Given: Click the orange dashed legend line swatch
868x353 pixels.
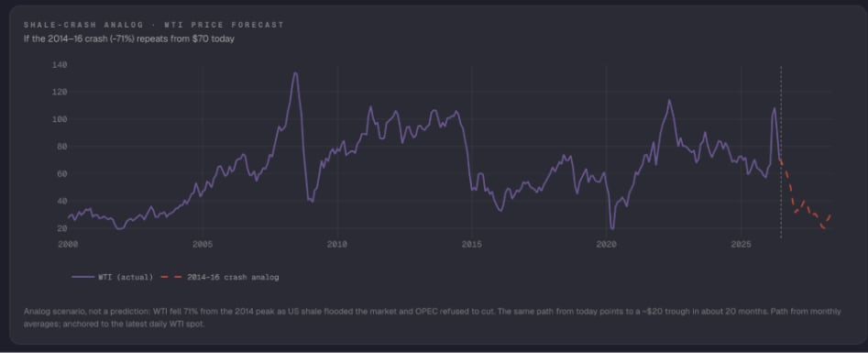Looking at the screenshot, I should point(171,277).
